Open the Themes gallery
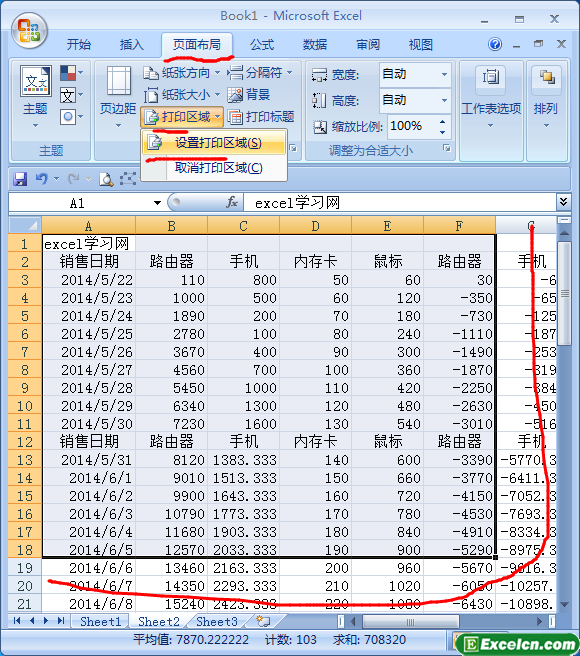This screenshot has width=580, height=656. click(36, 97)
